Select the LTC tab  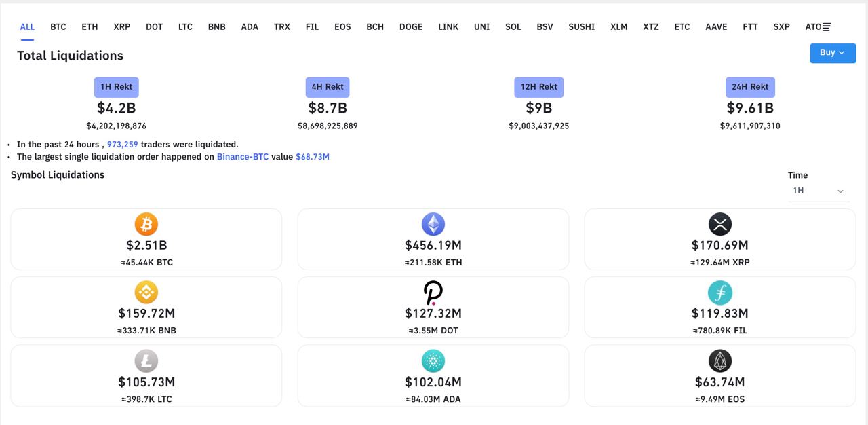click(185, 27)
